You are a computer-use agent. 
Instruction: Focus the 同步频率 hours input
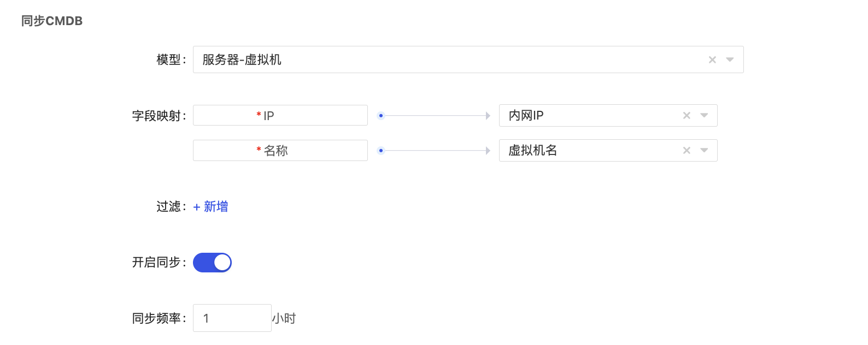click(232, 318)
